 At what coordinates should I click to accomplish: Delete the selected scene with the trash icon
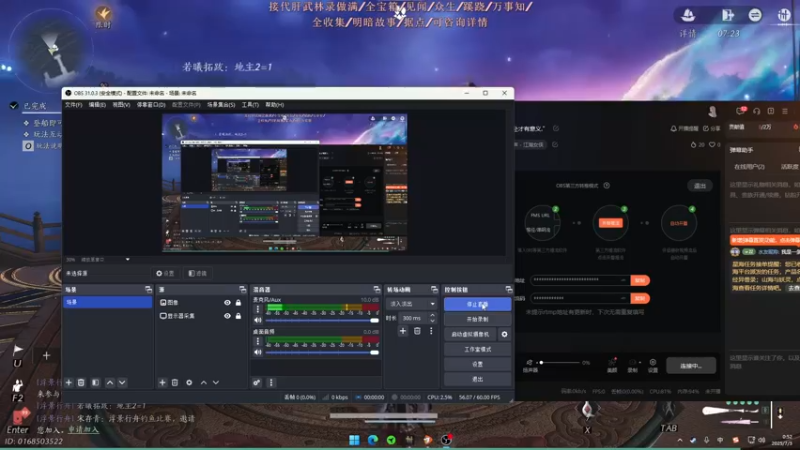[x=81, y=383]
